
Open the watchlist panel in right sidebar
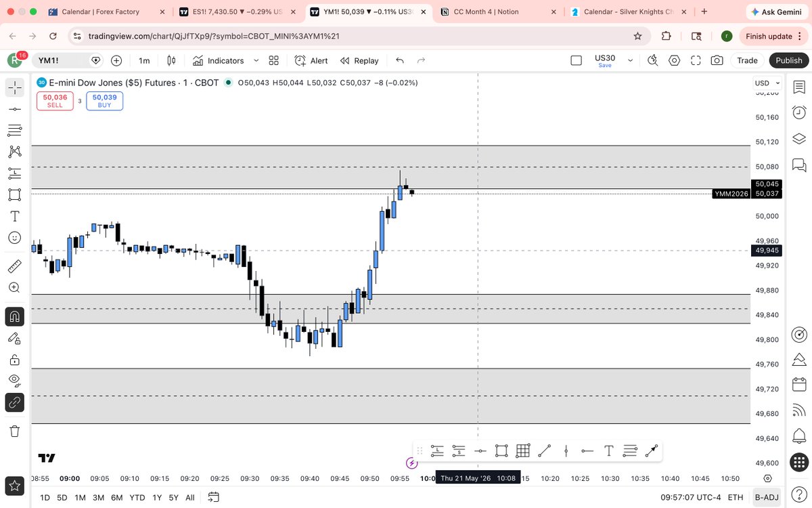point(798,87)
